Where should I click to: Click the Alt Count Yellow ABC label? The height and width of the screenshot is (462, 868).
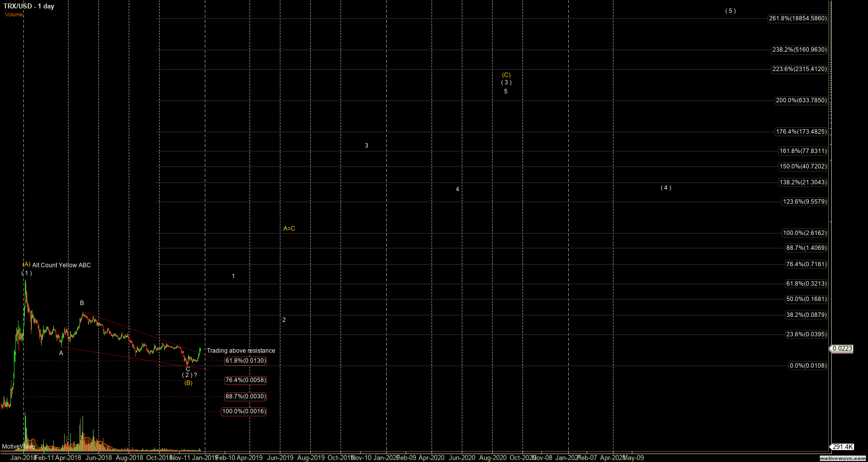point(61,265)
